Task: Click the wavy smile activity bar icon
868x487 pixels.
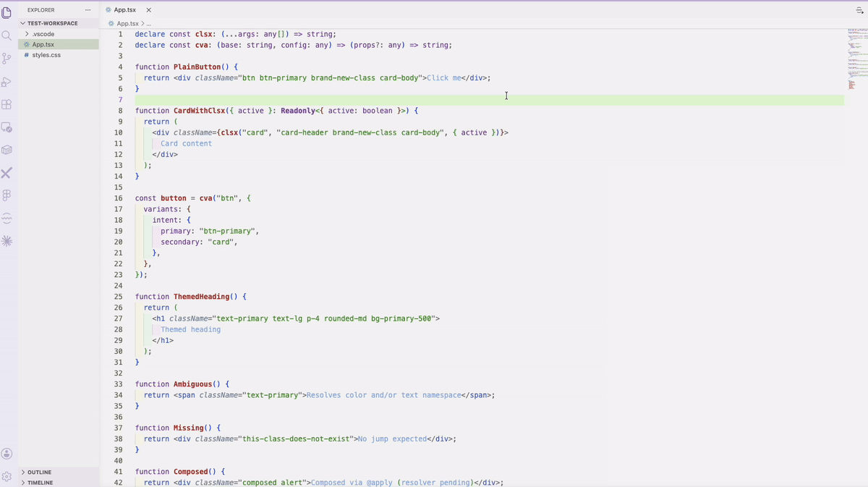Action: 7,218
